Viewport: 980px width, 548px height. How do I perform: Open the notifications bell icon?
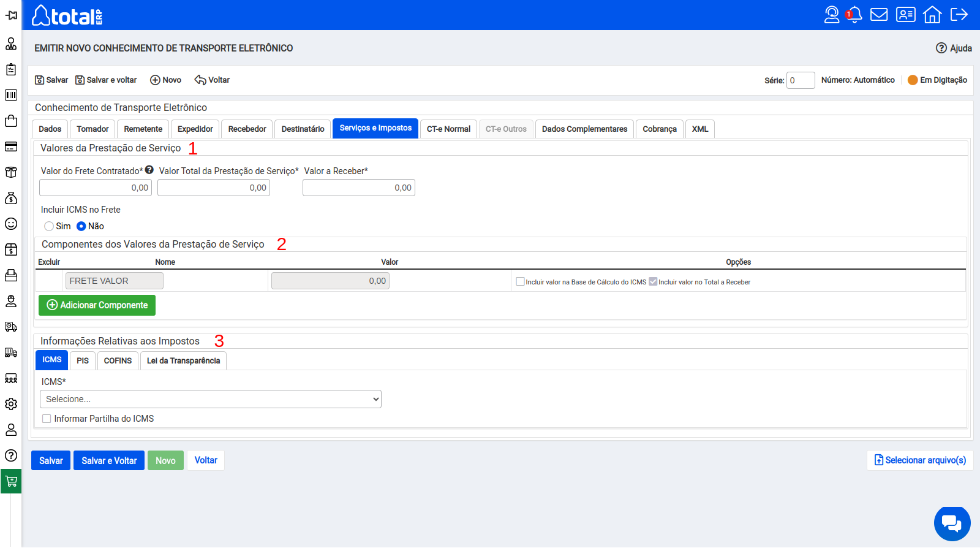click(x=854, y=15)
